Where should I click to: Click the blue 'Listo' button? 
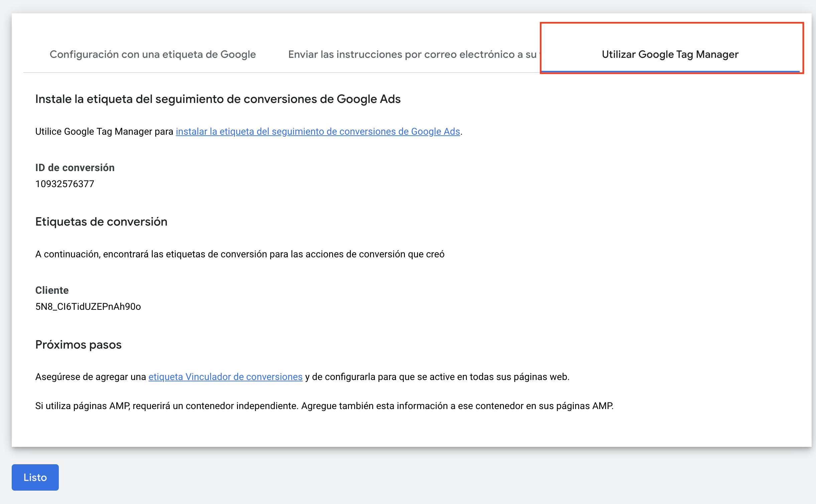click(35, 477)
